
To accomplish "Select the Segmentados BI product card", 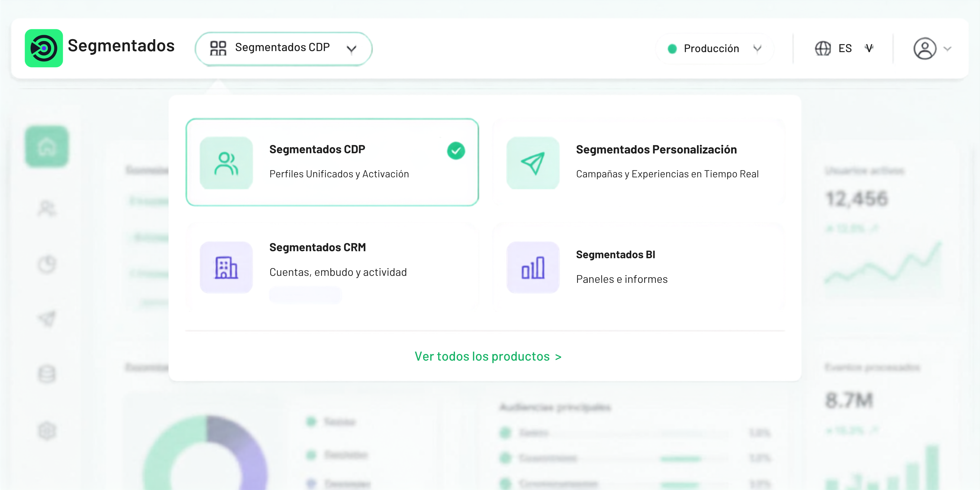I will tap(639, 267).
